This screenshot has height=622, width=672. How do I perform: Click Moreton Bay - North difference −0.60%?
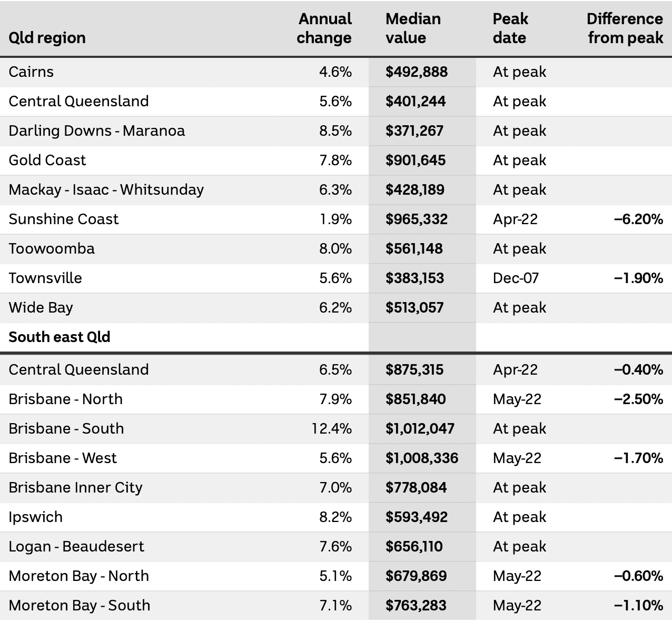click(638, 576)
